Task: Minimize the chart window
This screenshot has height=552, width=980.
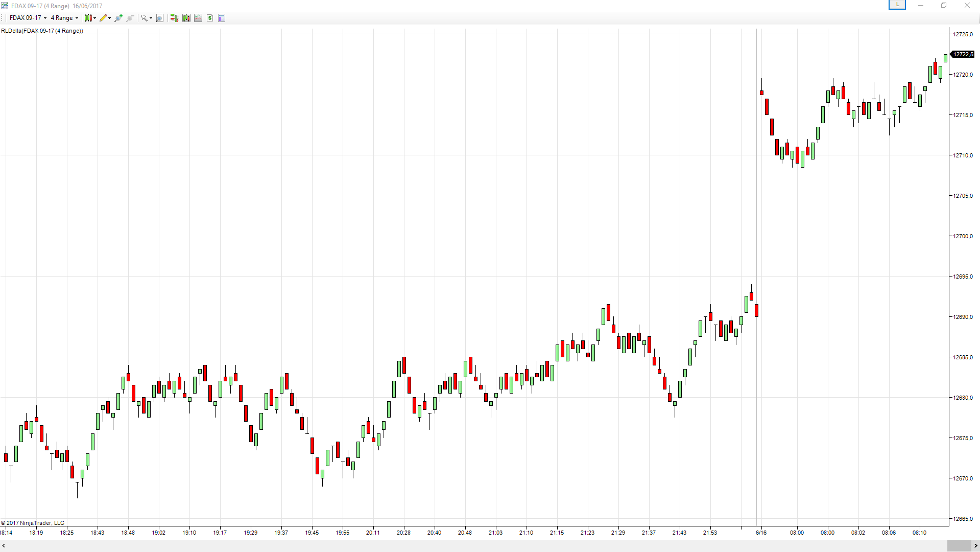Action: click(x=921, y=5)
